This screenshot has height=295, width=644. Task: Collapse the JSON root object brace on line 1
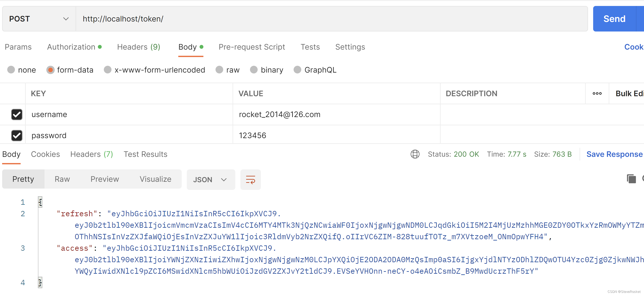coord(40,202)
